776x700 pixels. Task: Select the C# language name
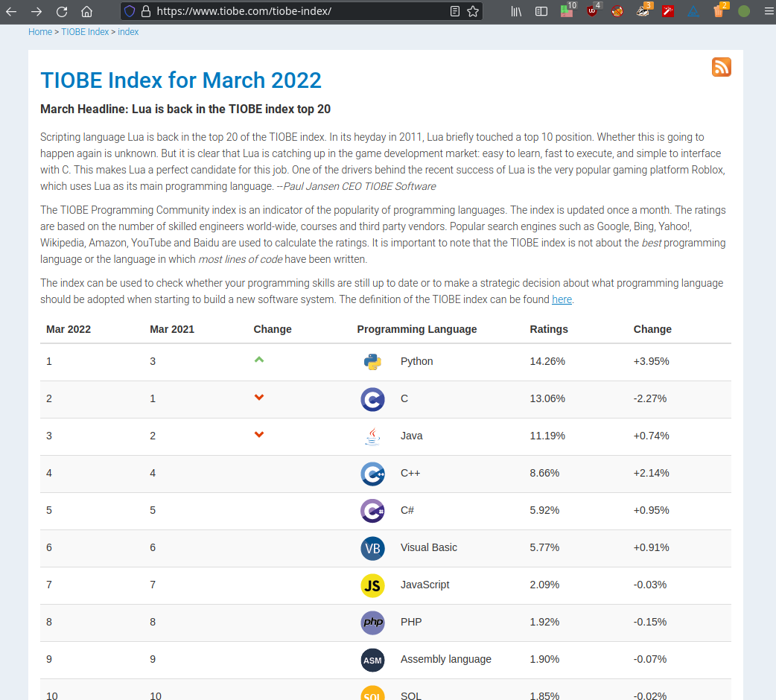tap(407, 510)
